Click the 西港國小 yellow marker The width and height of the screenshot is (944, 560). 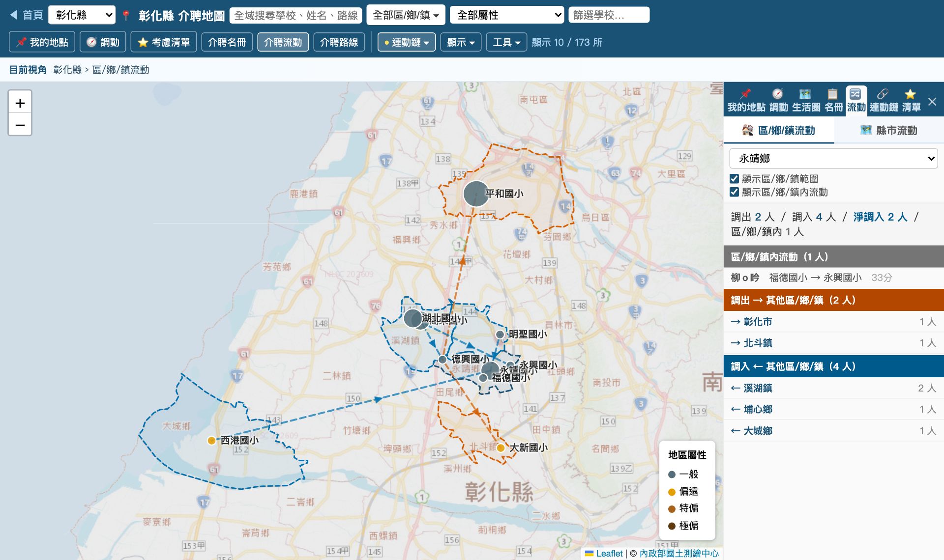211,440
